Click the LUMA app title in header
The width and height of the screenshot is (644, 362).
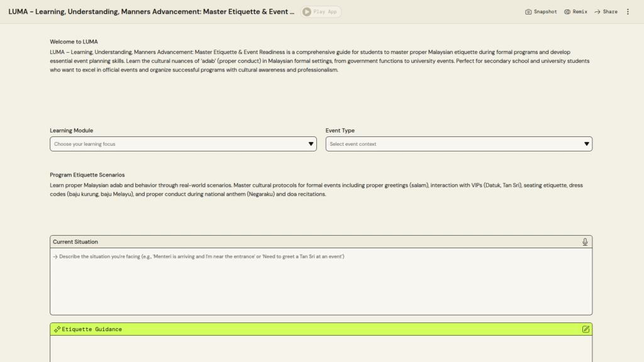click(x=151, y=12)
